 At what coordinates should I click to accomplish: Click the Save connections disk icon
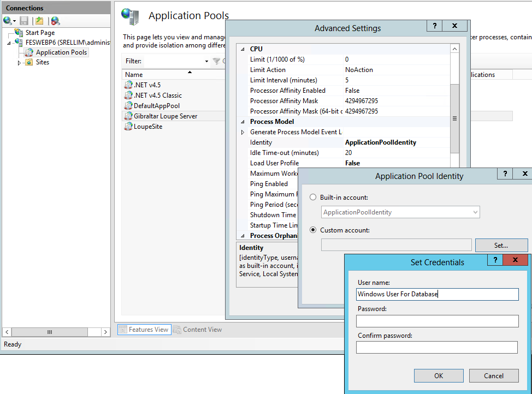point(24,21)
